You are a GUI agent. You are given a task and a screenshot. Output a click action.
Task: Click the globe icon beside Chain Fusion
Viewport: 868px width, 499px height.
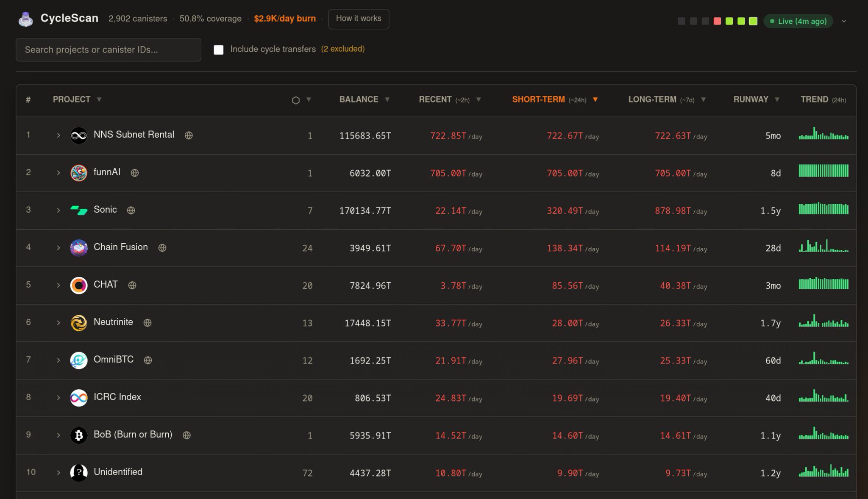point(162,248)
